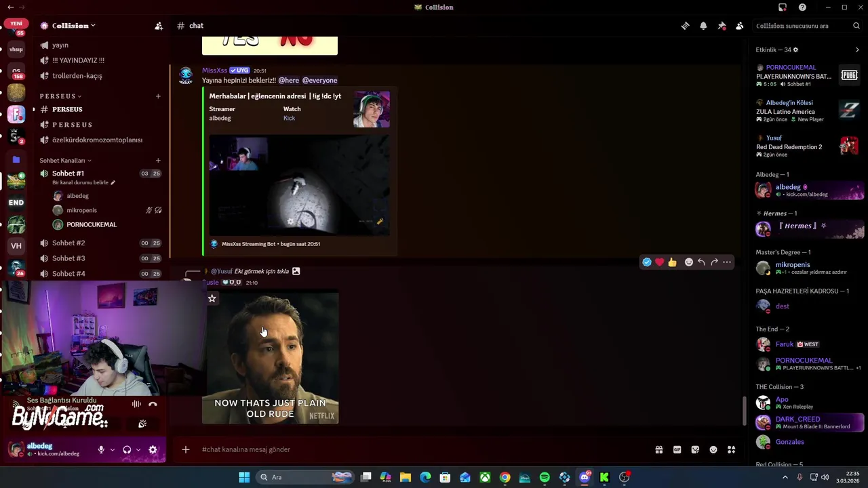Add a channel to the PERSEUS category
Viewport: 868px width, 488px height.
(158, 96)
